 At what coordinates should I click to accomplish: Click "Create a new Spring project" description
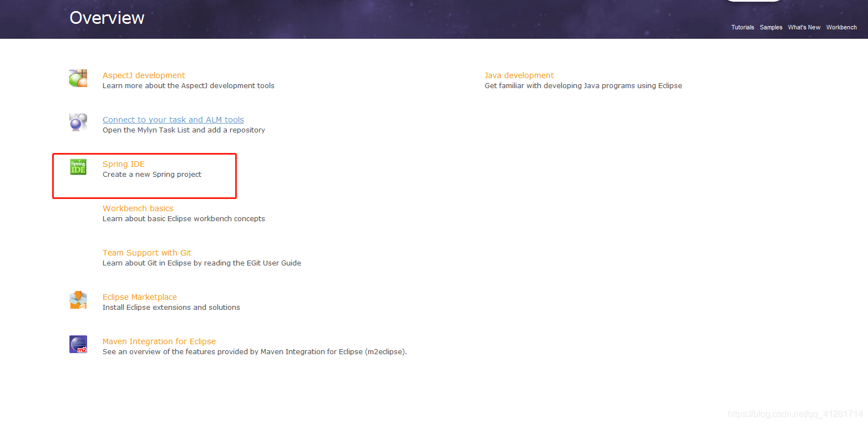point(152,175)
